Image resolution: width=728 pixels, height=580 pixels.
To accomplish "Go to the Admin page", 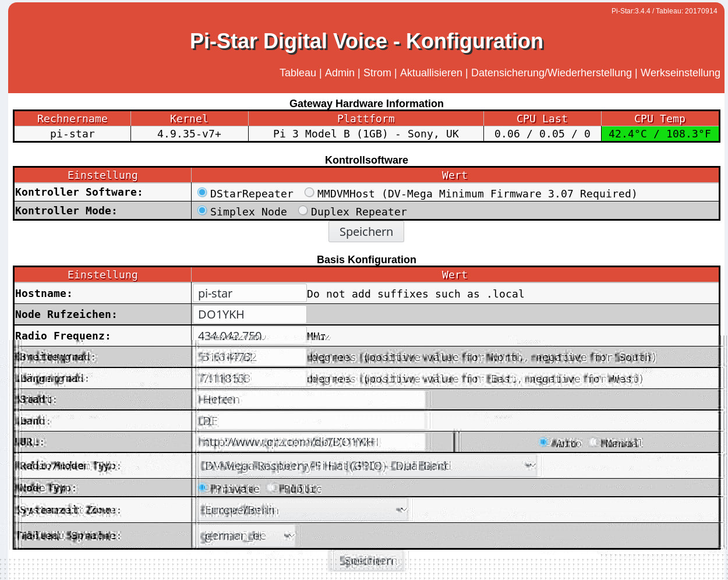I will tap(340, 73).
